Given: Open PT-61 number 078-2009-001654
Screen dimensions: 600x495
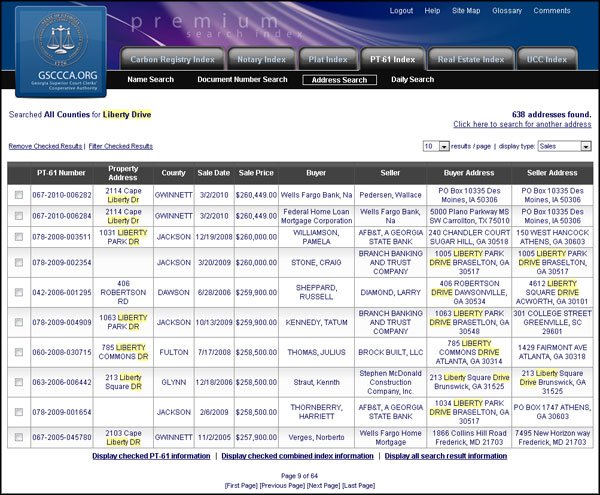Looking at the screenshot, I should click(x=62, y=412).
